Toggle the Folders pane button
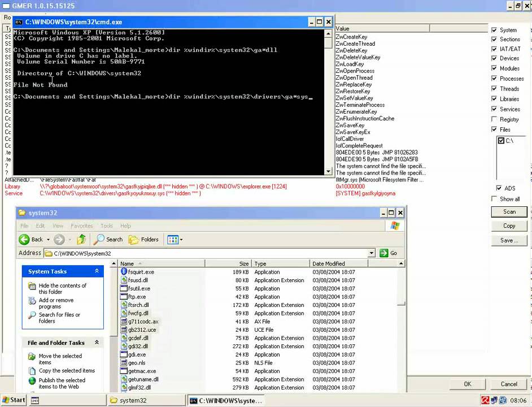 143,240
